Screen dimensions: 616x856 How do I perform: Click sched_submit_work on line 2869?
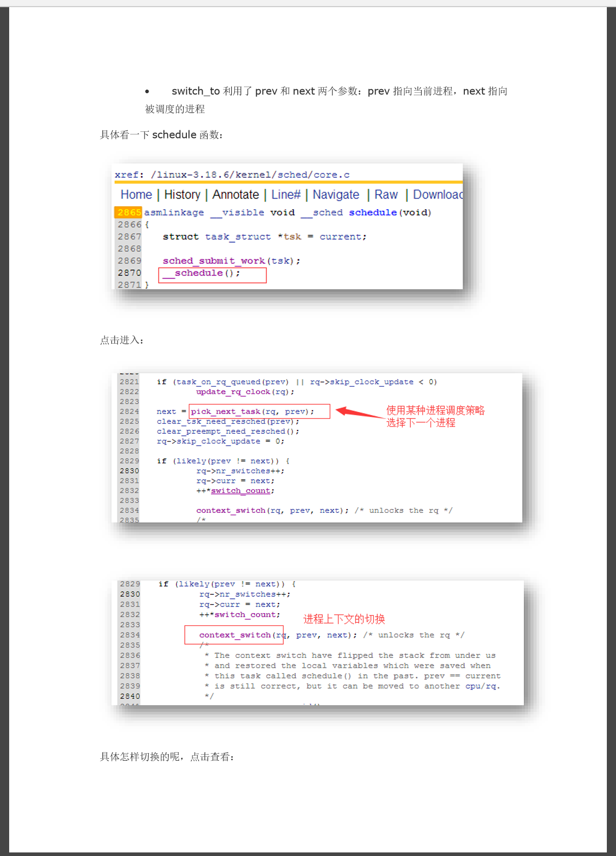click(x=214, y=261)
